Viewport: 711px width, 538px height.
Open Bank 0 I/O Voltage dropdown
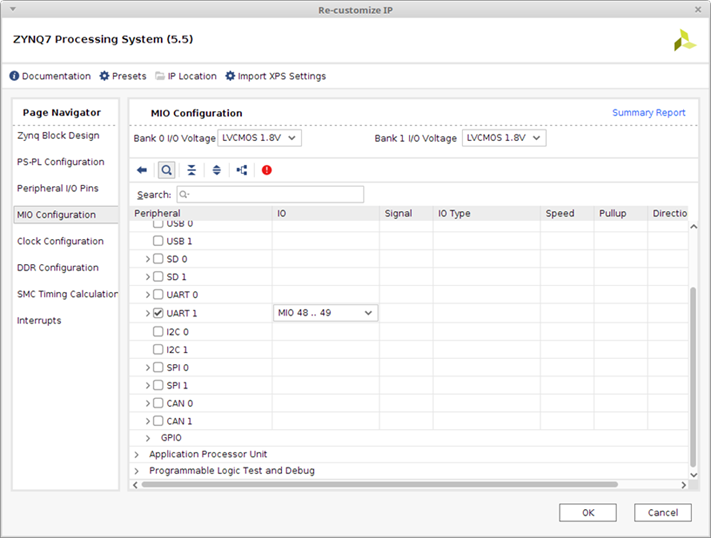260,138
